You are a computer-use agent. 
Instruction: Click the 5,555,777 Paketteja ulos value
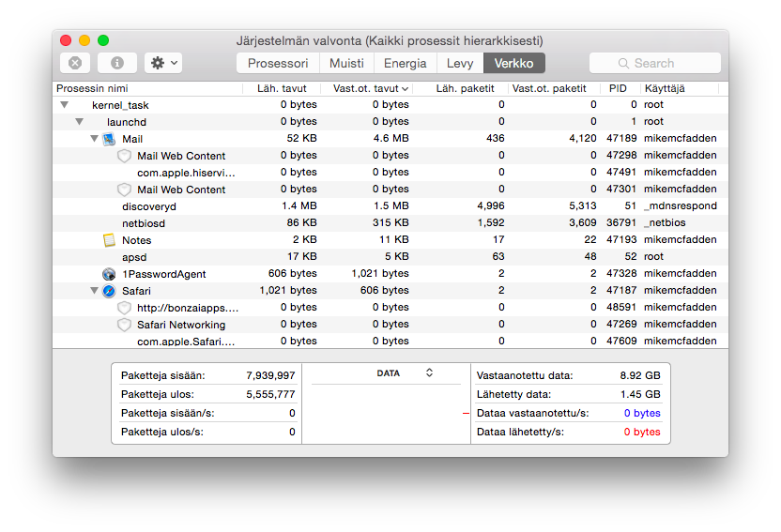pos(270,395)
